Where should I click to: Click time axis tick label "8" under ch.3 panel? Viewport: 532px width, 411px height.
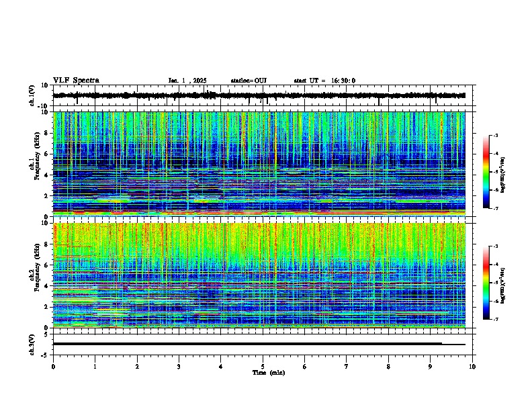[x=388, y=367]
